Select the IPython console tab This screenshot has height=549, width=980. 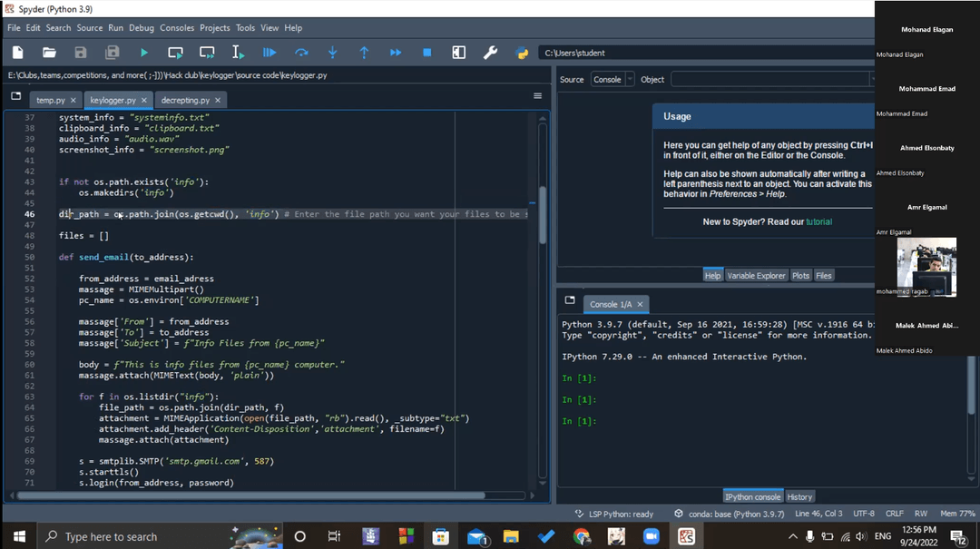tap(752, 497)
